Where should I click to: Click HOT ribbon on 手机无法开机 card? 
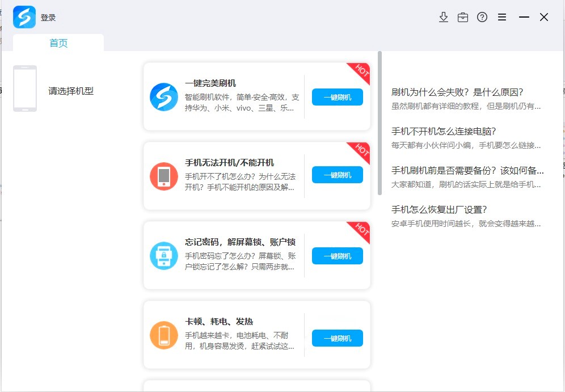coord(361,150)
